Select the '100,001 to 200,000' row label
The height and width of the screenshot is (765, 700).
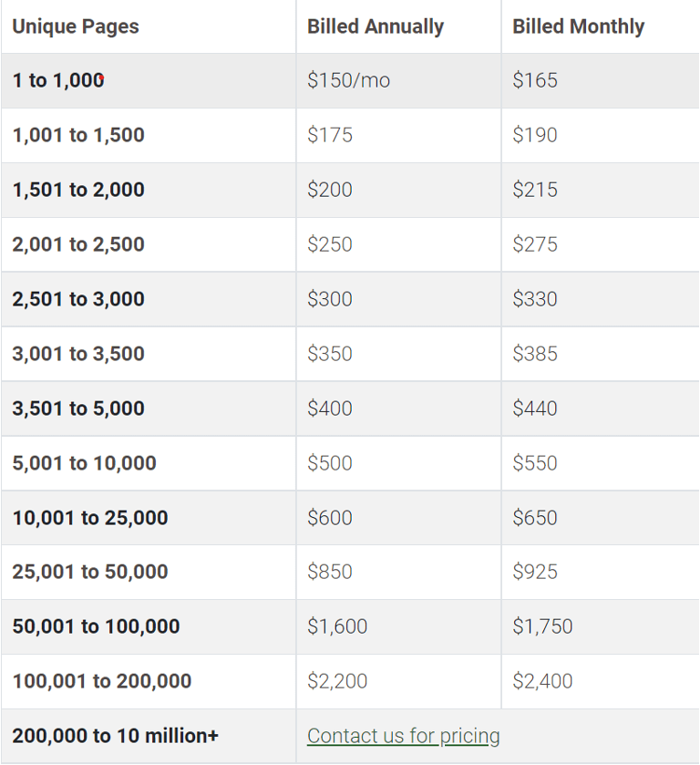[102, 681]
